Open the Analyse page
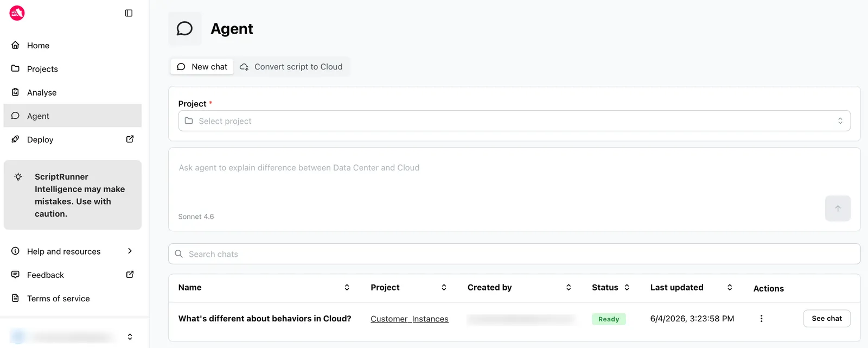868x348 pixels. click(x=73, y=92)
